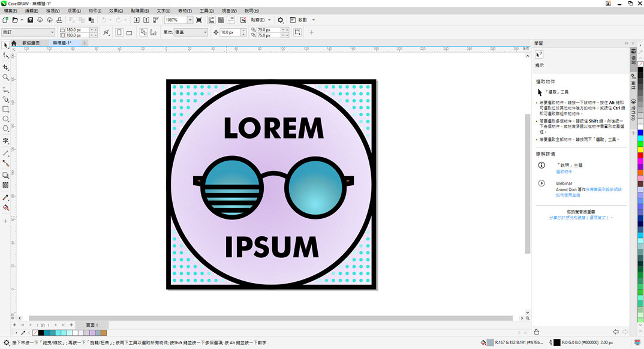Pick the Ellipse tool

6,119
